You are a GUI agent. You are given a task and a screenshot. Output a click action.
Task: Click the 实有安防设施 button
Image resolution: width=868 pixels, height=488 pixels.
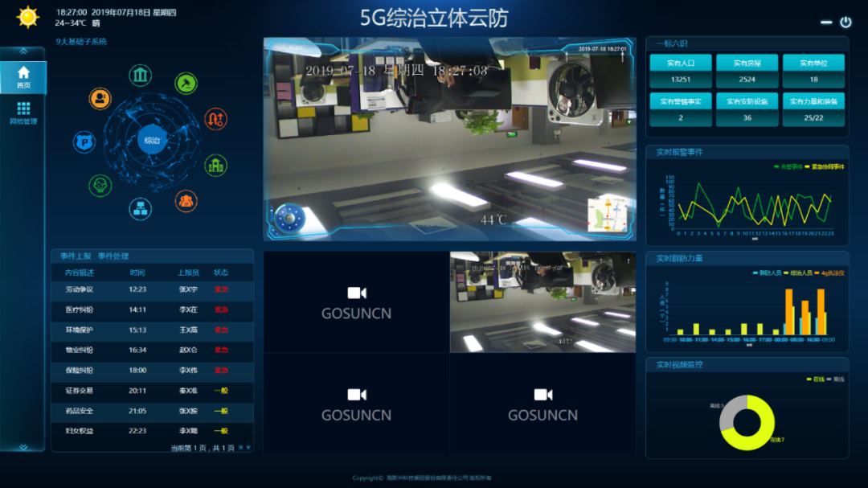tap(747, 102)
